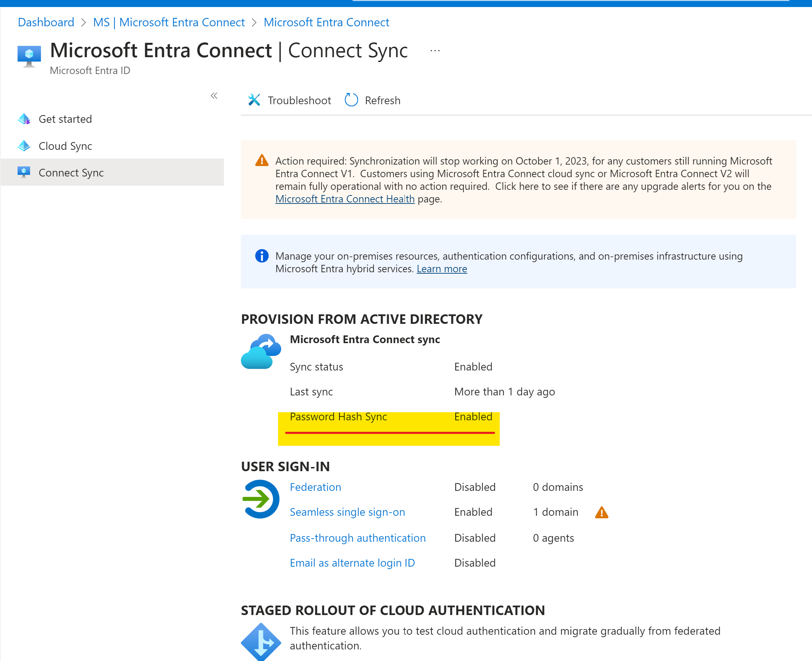Click the Last sync 'More than 1 day ago' value
Viewport: 812px width, 661px height.
click(504, 392)
